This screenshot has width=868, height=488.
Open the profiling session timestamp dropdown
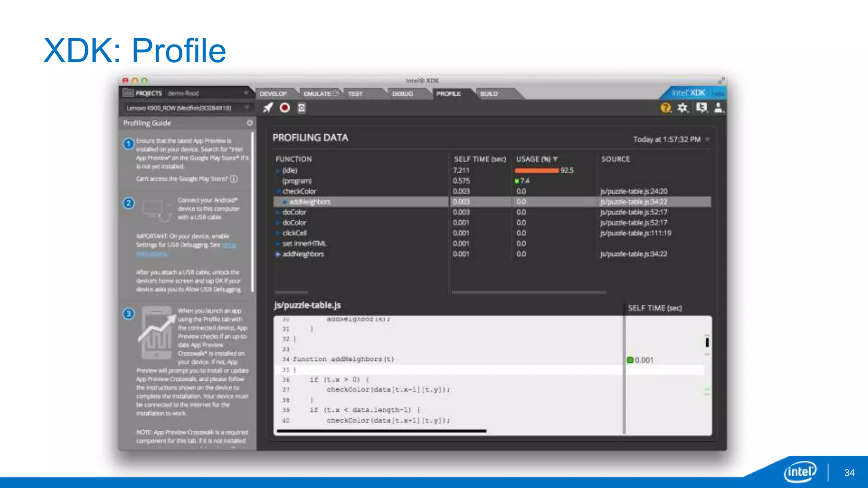point(707,139)
